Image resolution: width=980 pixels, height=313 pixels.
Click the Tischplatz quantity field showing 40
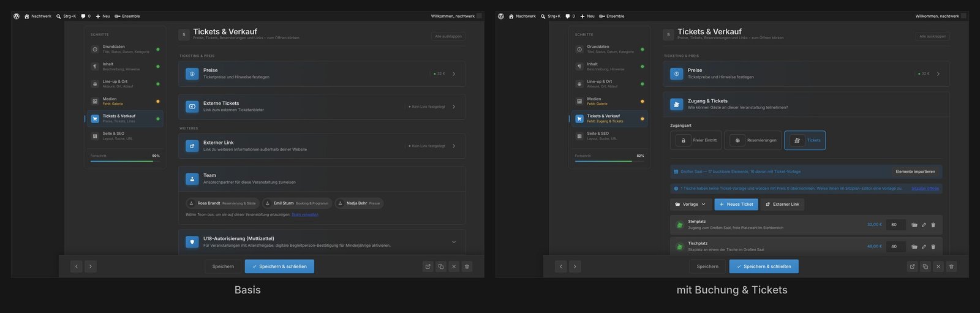pyautogui.click(x=896, y=247)
